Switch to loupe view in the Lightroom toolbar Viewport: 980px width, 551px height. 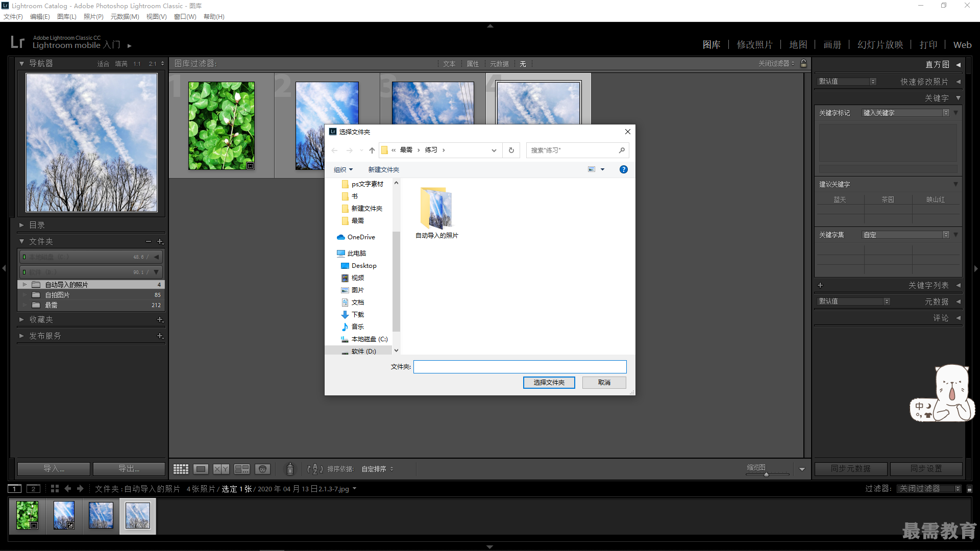[201, 469]
